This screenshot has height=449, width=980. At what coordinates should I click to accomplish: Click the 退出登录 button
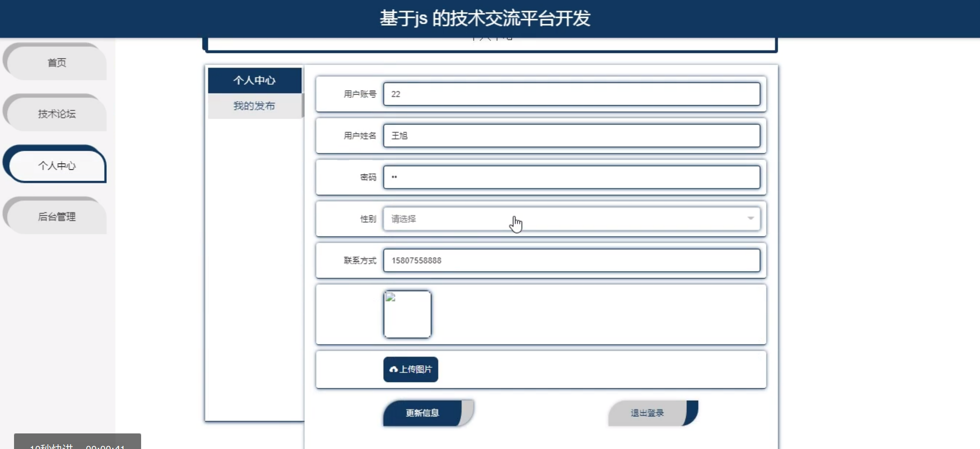tap(647, 413)
